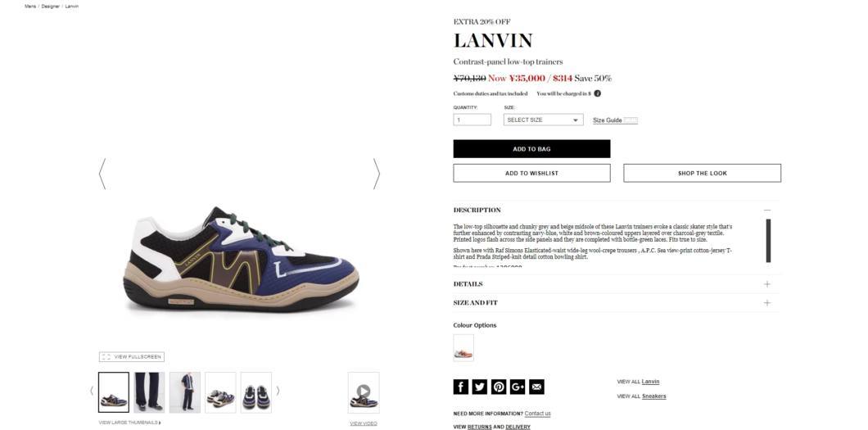Open currency charge info icon
Viewport: 868px width, 430px height.
point(597,93)
